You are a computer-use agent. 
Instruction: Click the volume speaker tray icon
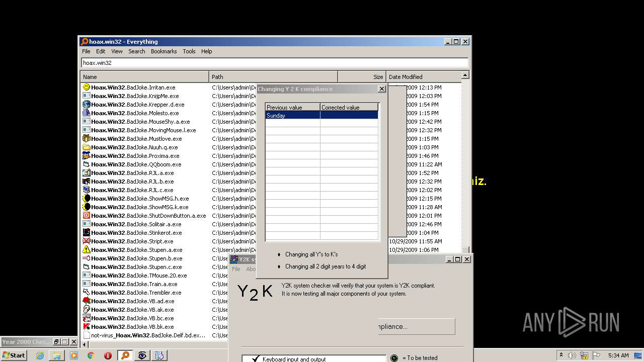572,355
